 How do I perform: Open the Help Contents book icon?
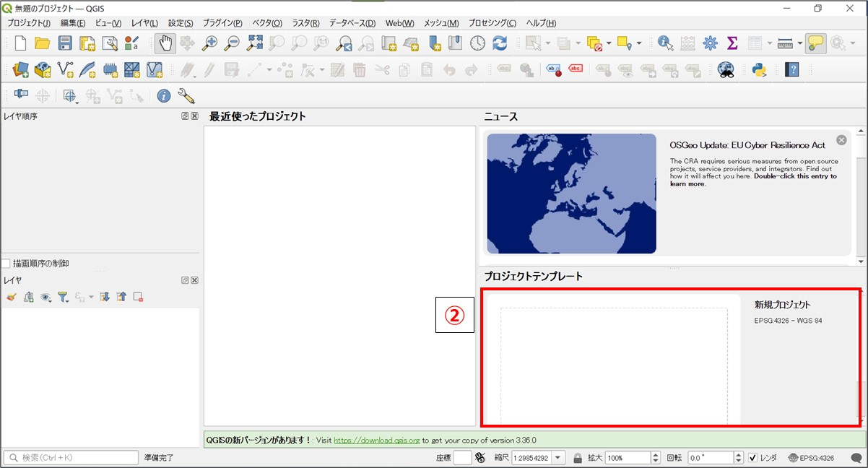click(792, 70)
